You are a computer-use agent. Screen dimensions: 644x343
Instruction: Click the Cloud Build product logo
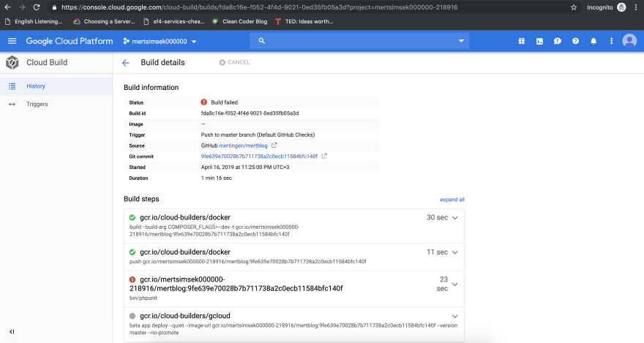coord(12,62)
